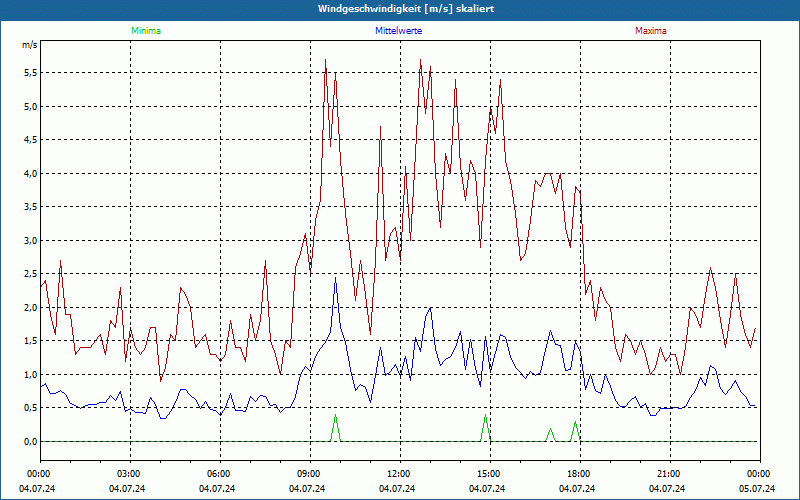The width and height of the screenshot is (800, 500).
Task: Click the 3,0 y-axis value
Action: 31,240
